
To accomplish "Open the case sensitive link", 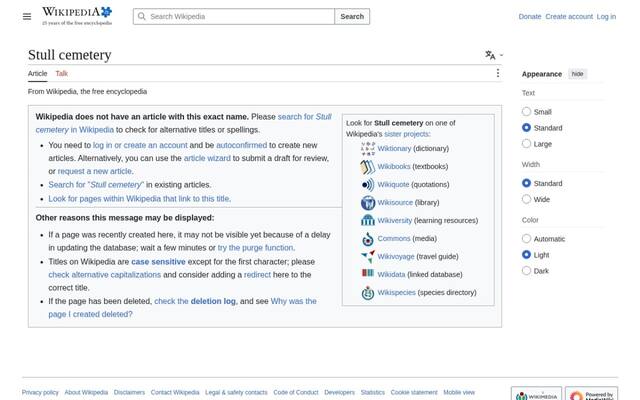I will (x=158, y=262).
